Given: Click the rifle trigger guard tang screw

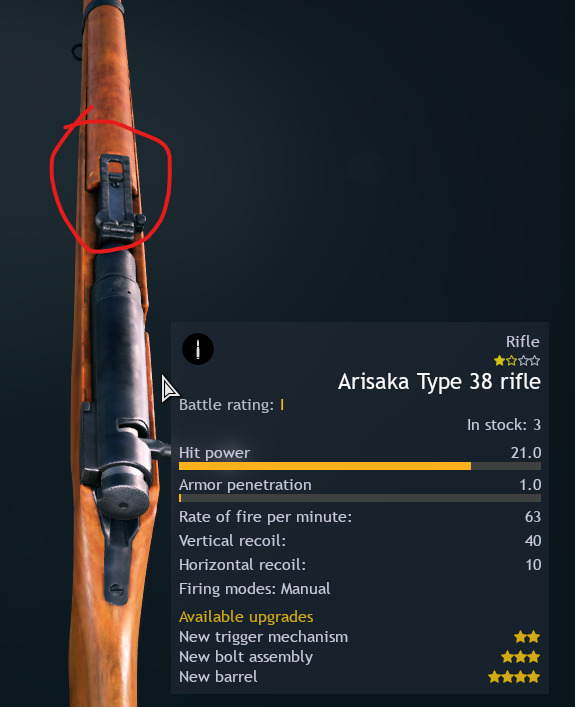Looking at the screenshot, I should (116, 589).
